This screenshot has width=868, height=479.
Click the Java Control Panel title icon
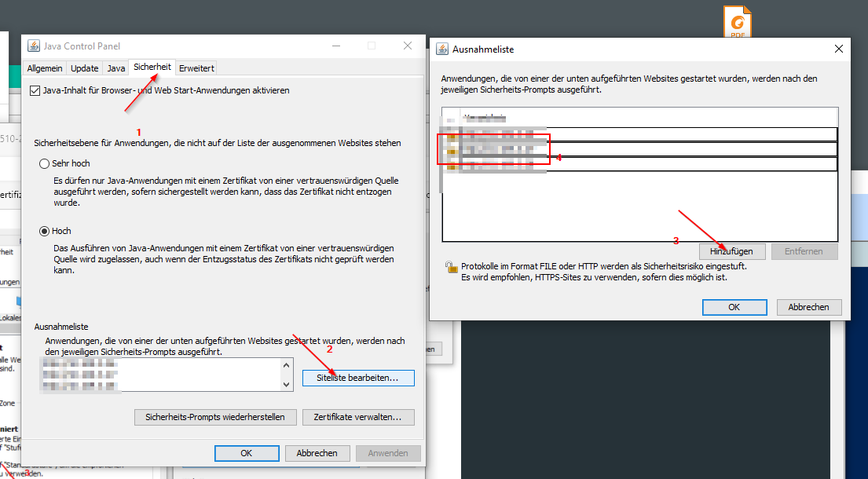34,46
